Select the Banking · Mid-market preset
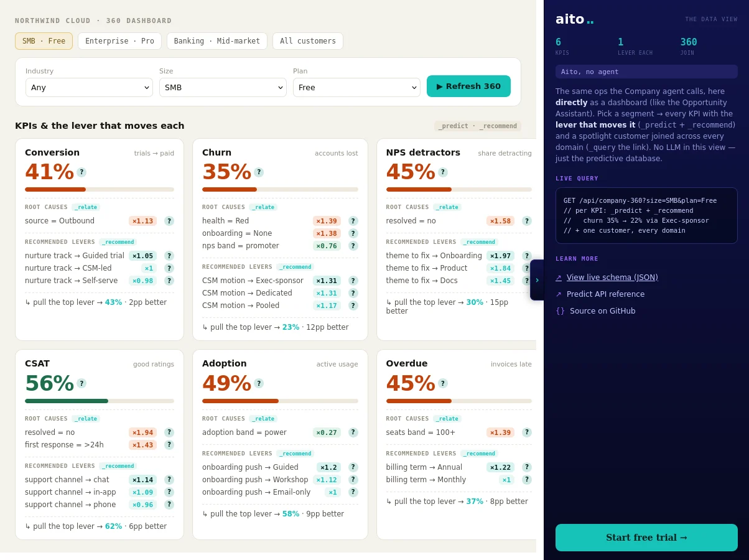The image size is (749, 560). pos(217,41)
